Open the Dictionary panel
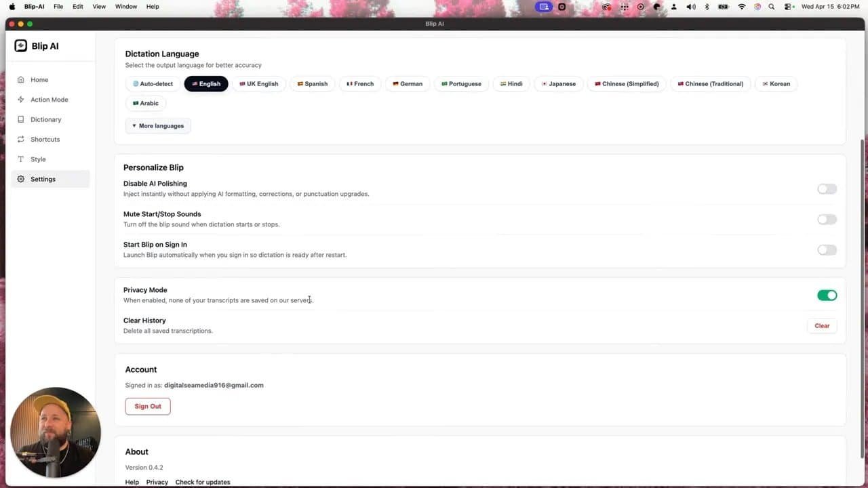Viewport: 868px width, 488px height. click(x=45, y=119)
